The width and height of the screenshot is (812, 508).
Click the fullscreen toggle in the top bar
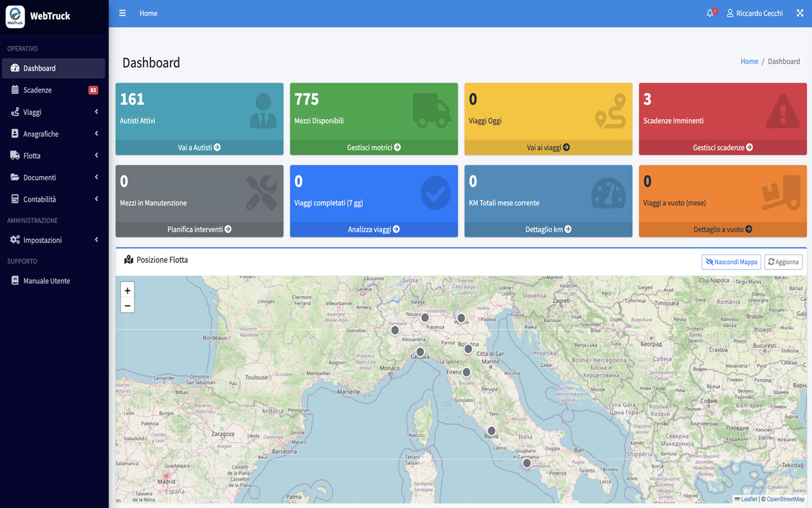pyautogui.click(x=799, y=13)
